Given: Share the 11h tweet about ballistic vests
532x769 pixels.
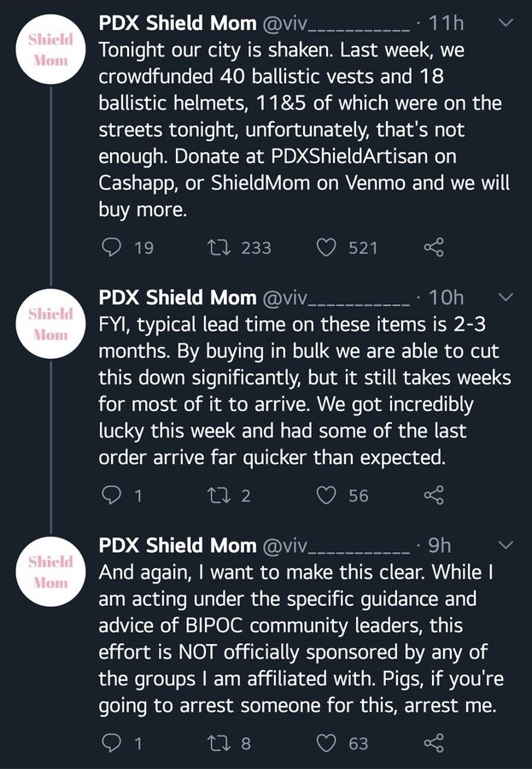Looking at the screenshot, I should pos(434,247).
